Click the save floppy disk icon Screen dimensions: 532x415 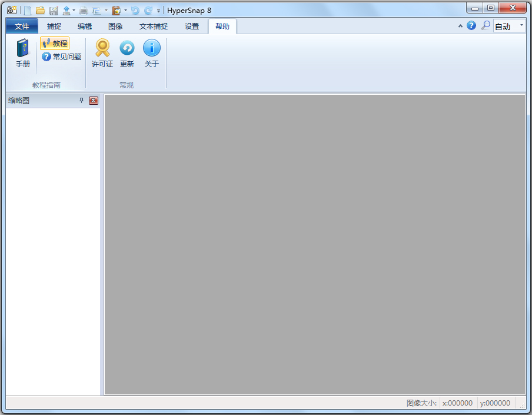click(54, 11)
